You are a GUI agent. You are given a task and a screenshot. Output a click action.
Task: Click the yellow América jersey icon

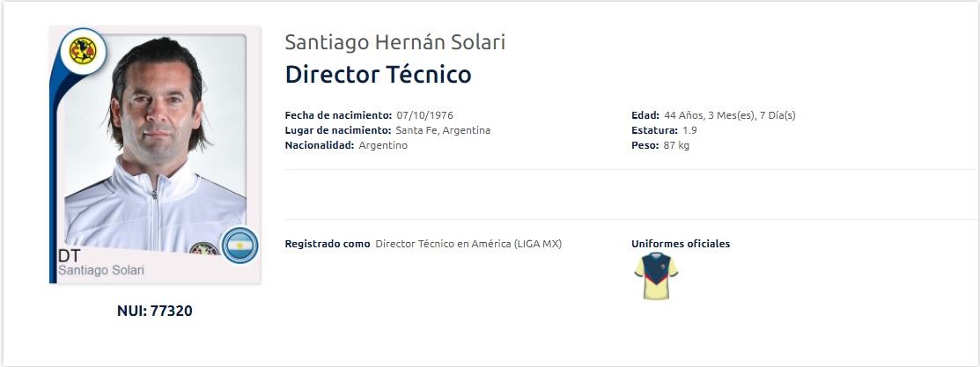(656, 276)
